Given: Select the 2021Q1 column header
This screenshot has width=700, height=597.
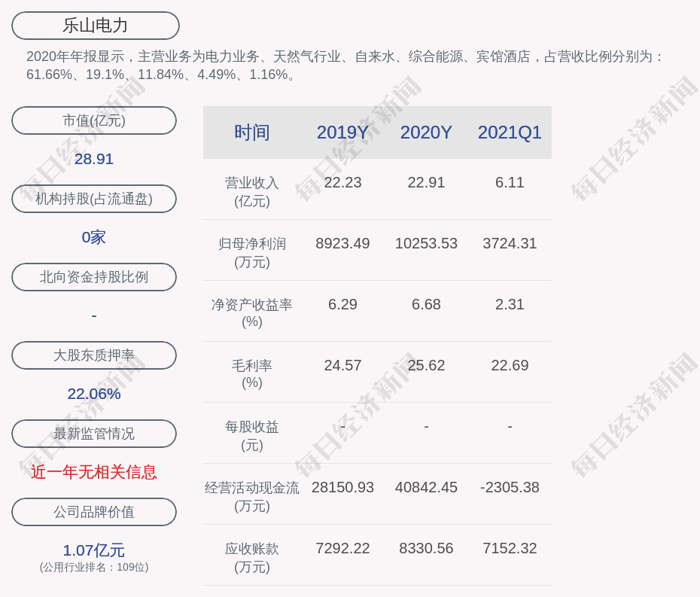Looking at the screenshot, I should [510, 132].
